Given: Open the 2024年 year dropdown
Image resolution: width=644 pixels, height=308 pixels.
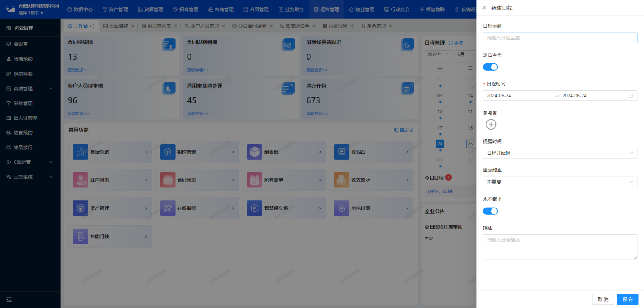Looking at the screenshot, I should click(x=438, y=54).
